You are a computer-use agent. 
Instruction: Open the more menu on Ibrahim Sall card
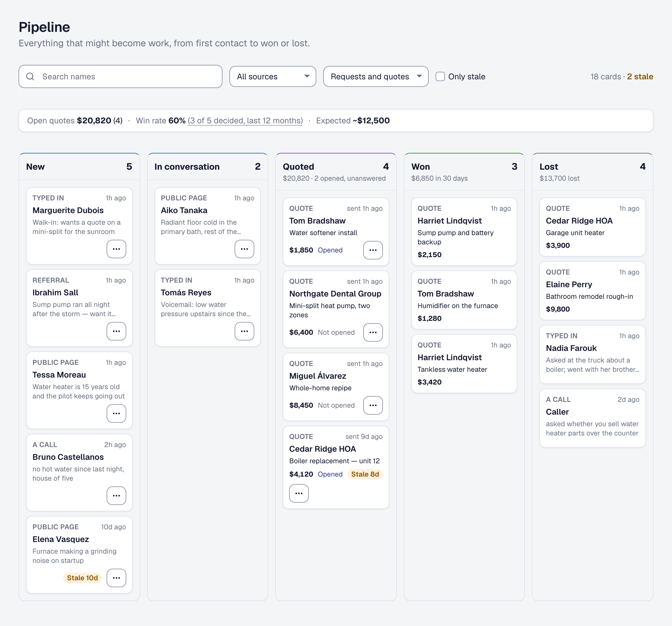[116, 331]
